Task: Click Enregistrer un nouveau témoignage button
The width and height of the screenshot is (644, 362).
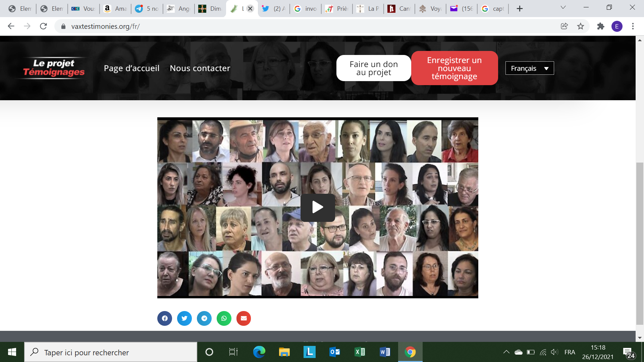Action: pos(454,68)
